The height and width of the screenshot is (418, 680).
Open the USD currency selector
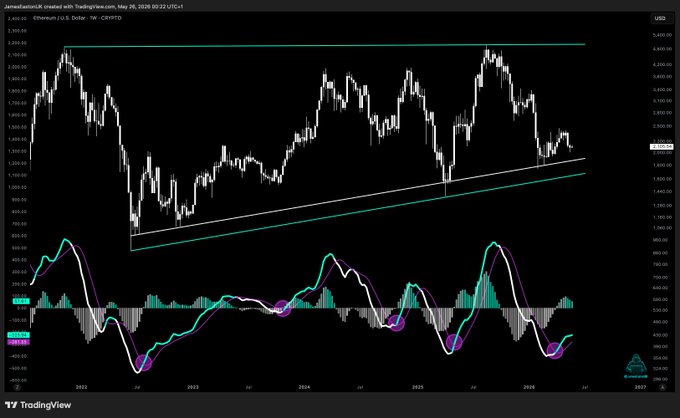point(660,18)
